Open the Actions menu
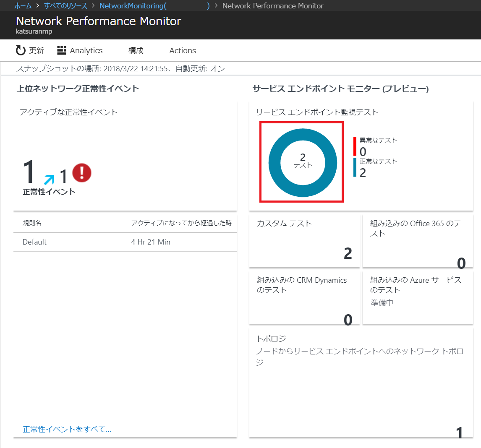The image size is (481, 448). pos(182,50)
